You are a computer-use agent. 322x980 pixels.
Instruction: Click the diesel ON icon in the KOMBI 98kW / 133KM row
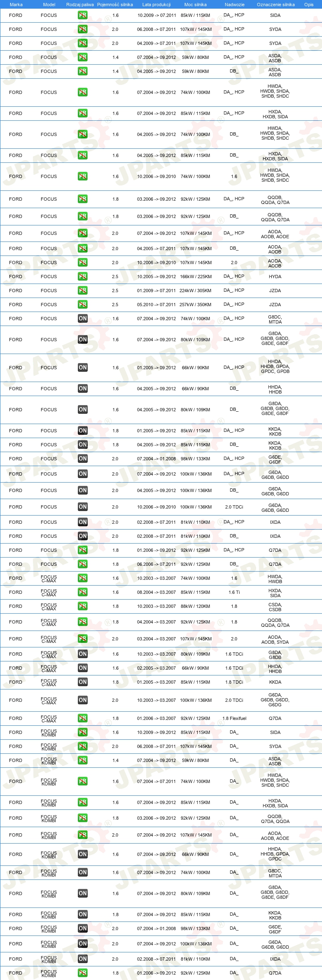[83, 928]
